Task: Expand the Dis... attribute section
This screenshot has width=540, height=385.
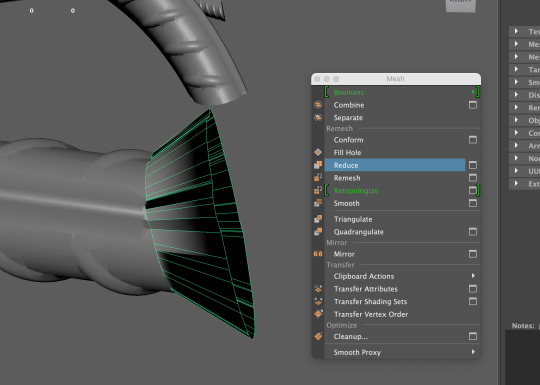Action: coord(516,94)
